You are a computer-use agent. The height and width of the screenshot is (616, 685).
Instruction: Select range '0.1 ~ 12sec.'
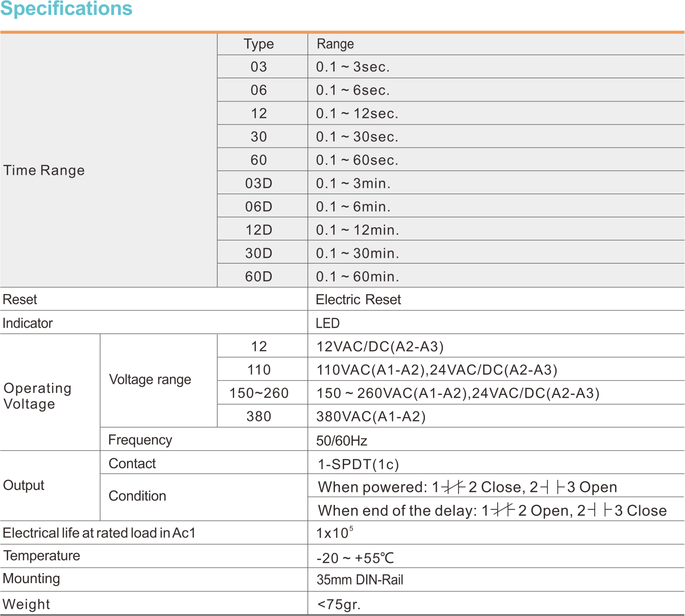pyautogui.click(x=357, y=113)
